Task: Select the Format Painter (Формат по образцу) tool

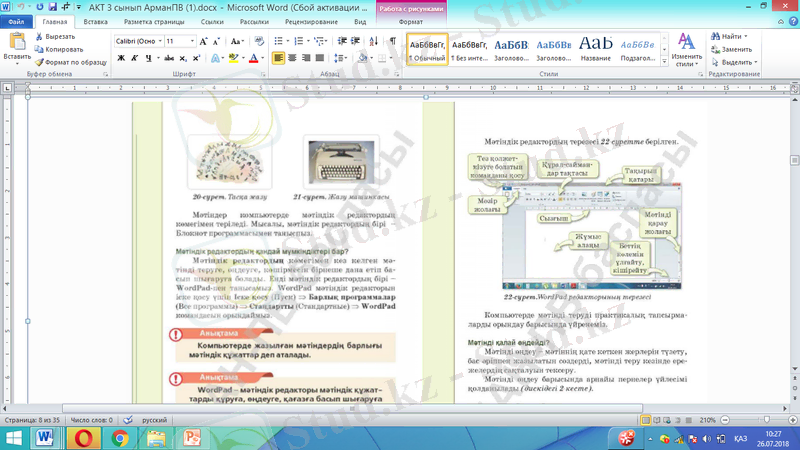Action: 39,61
